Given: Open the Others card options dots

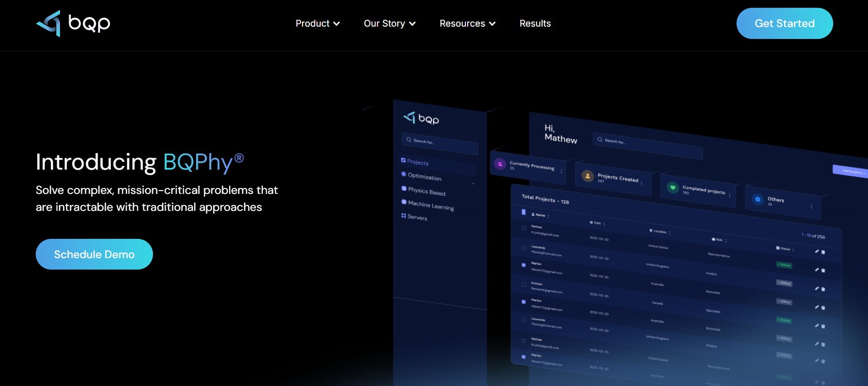Looking at the screenshot, I should 811,207.
